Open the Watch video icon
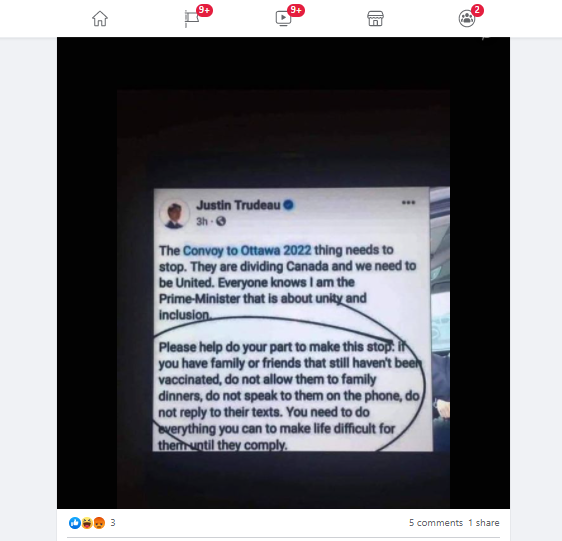 pos(283,19)
